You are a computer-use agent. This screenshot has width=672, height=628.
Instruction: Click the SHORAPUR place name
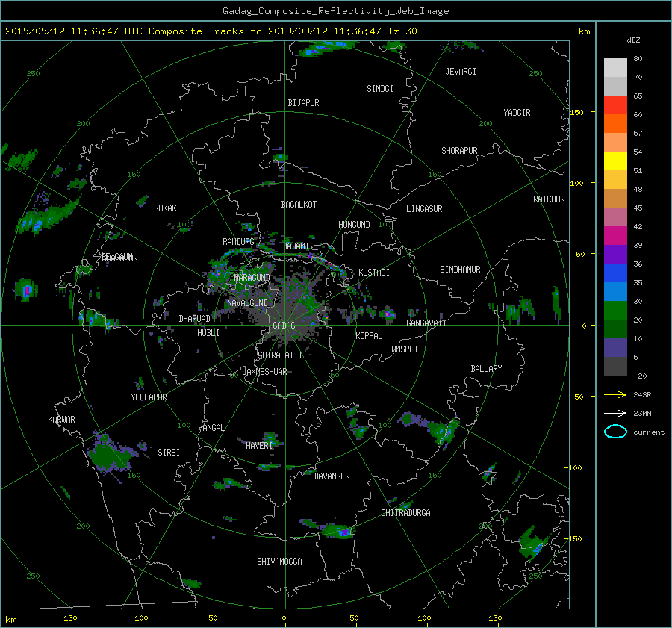(459, 151)
